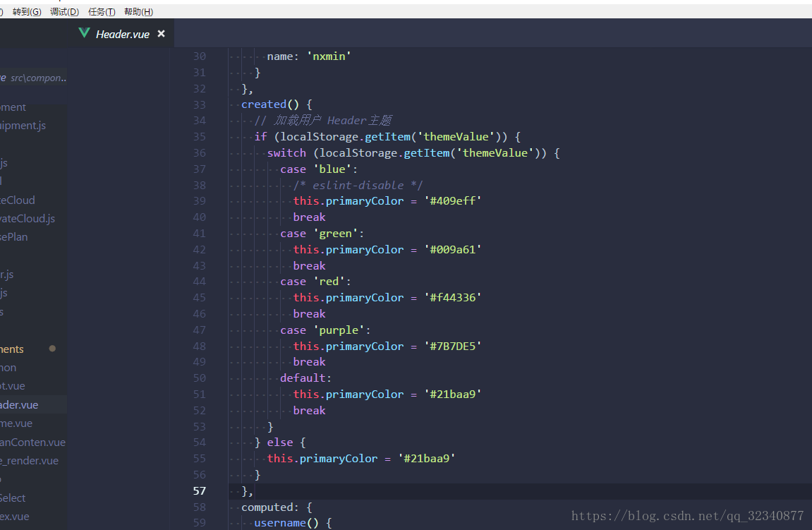Click line number 33 in the gutter
This screenshot has width=812, height=530.
click(x=200, y=104)
